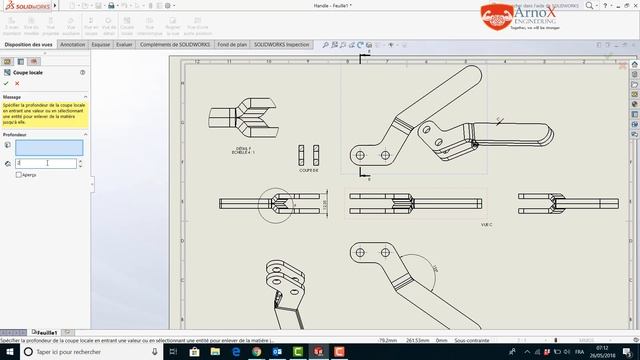Click the print icon in quick toolbar
Viewport: 640px width, 360px height.
pos(111,6)
